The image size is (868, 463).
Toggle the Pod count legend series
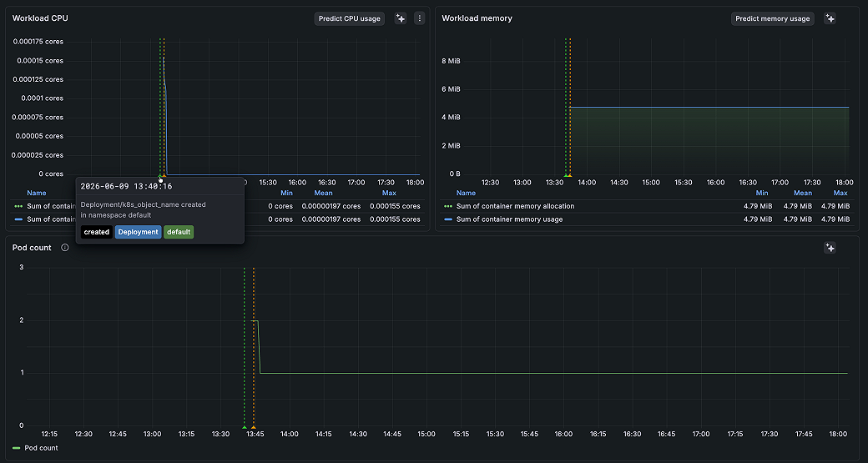click(x=42, y=448)
